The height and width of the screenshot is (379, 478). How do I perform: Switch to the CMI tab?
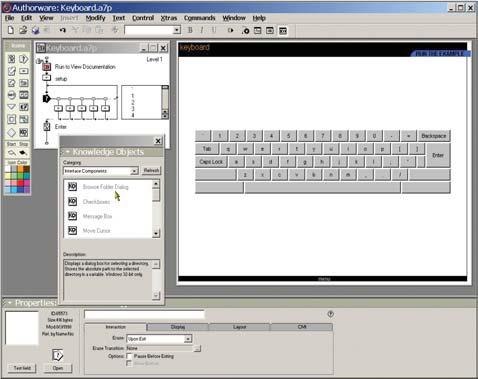click(x=302, y=327)
